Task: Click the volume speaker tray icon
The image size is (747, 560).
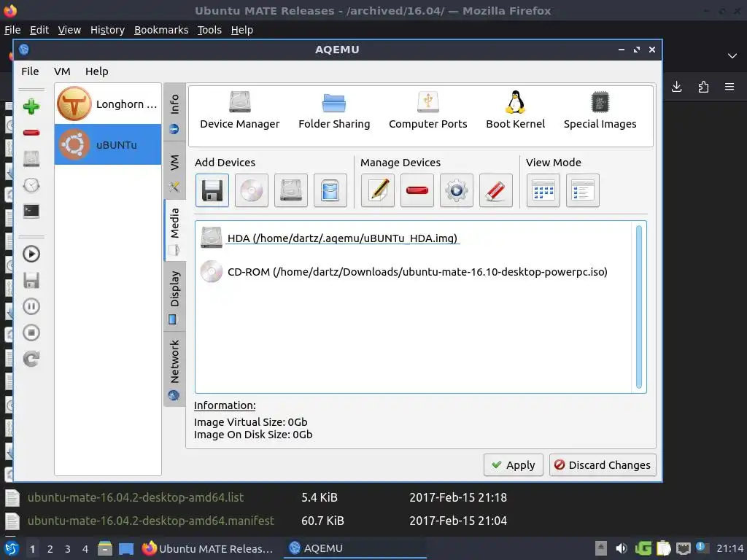Action: coord(622,548)
